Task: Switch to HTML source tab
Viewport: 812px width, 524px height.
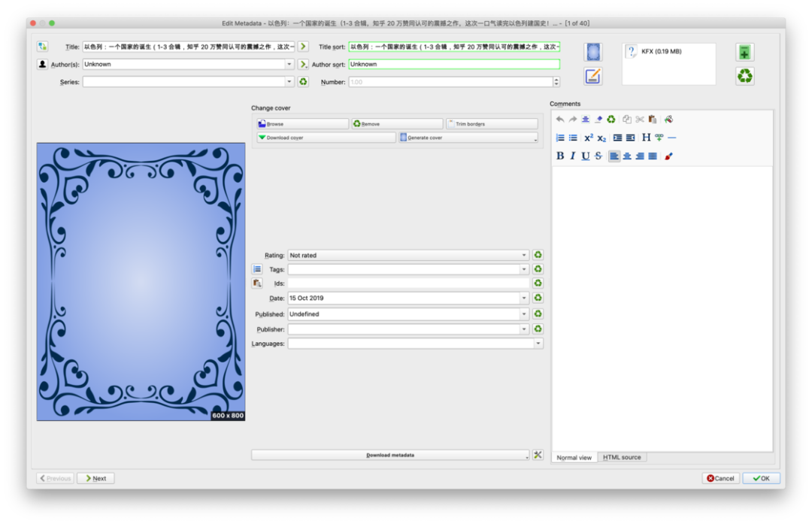Action: click(x=622, y=457)
